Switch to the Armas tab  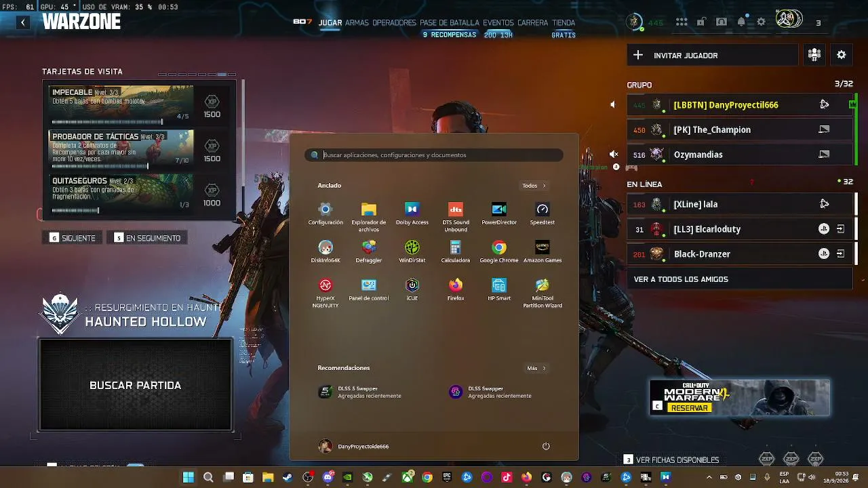(x=357, y=23)
